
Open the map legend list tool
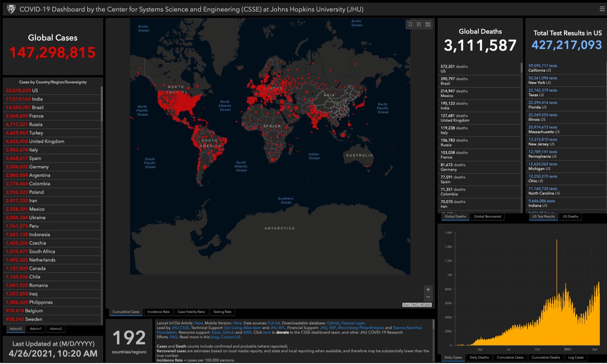(419, 25)
